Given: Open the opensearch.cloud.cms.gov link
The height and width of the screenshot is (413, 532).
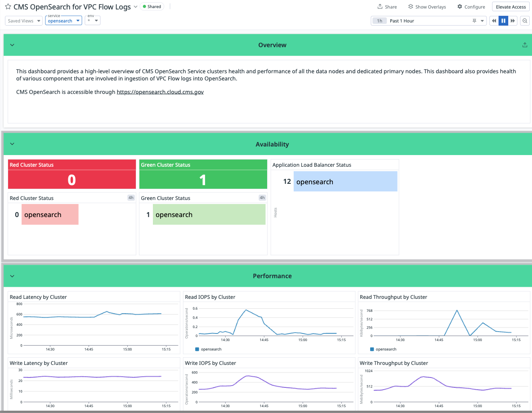Looking at the screenshot, I should pyautogui.click(x=160, y=92).
